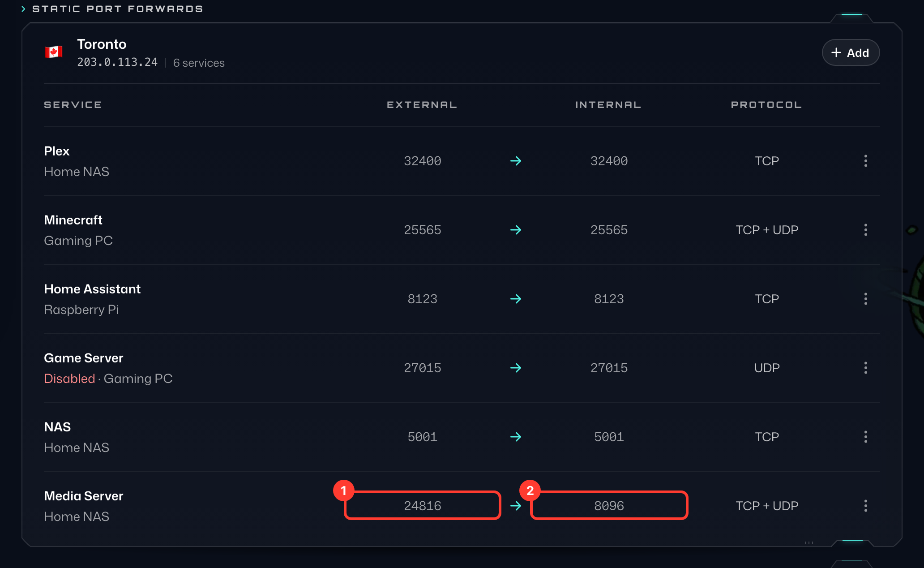The width and height of the screenshot is (924, 568).
Task: Edit Media Server external port 24816
Action: pos(422,505)
